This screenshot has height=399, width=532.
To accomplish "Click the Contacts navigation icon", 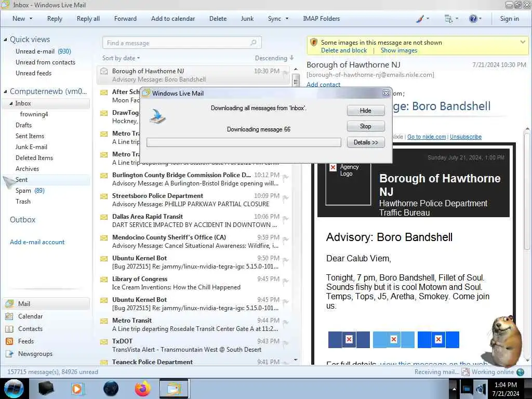I will pos(9,329).
